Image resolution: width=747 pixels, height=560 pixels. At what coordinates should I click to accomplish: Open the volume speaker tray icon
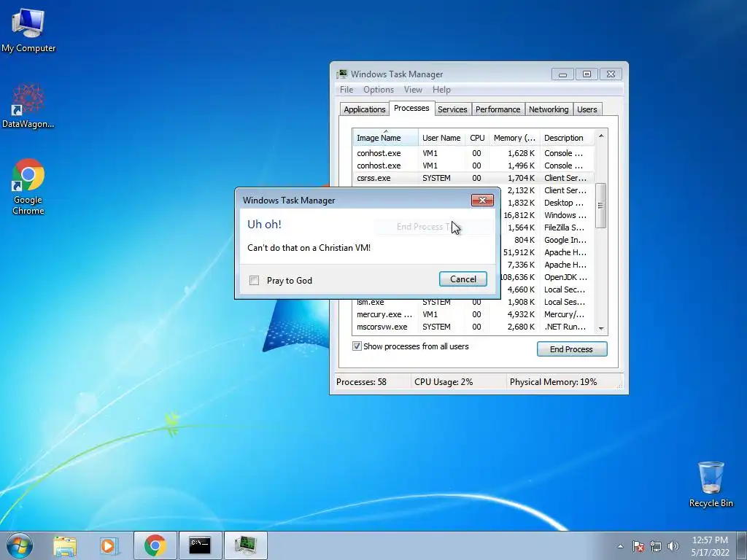673,546
